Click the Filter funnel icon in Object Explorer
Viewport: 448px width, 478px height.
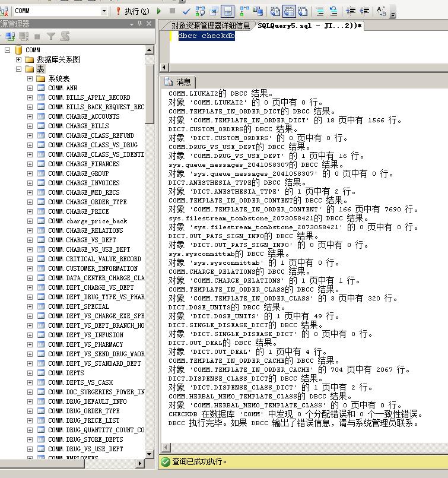tap(51, 37)
